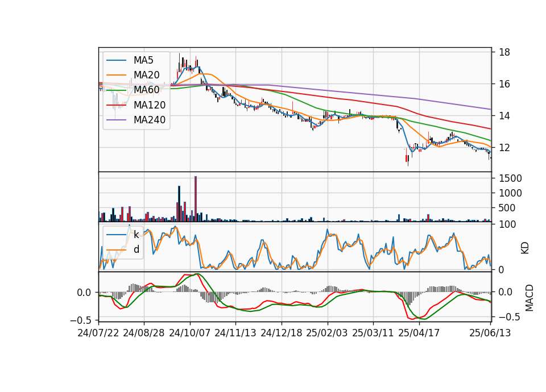Image resolution: width=546 pixels, height=392 pixels.
Task: Click the 25/03/11 date axis label
Action: [x=373, y=333]
